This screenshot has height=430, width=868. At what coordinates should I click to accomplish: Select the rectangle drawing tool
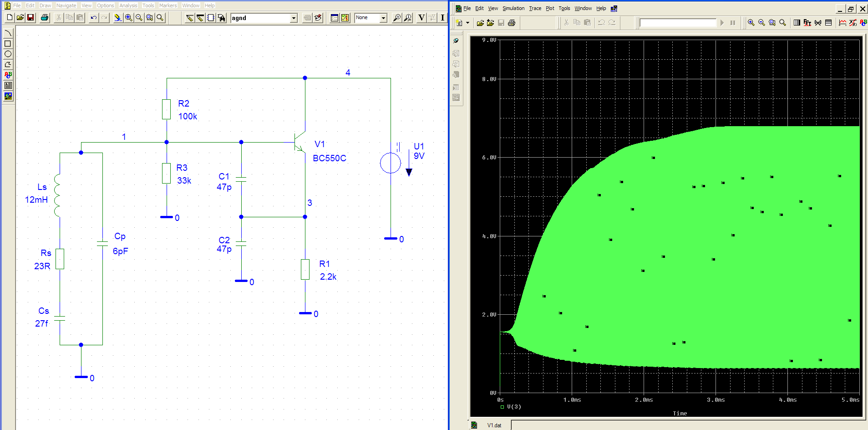pos(8,44)
